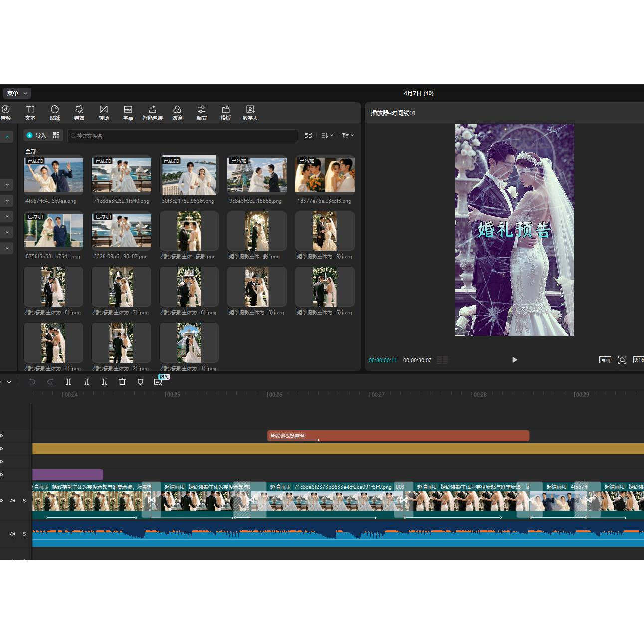Click the 原画 original quality button
The image size is (644, 644).
[605, 360]
